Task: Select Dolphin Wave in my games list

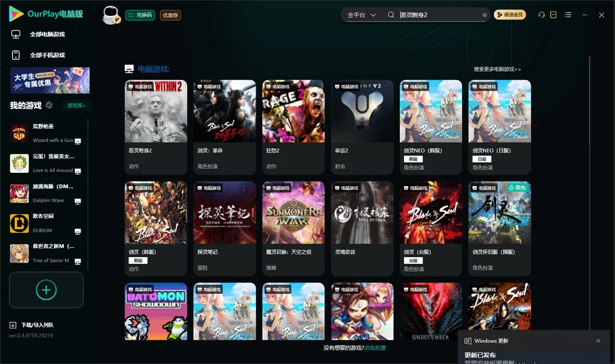Action: click(x=46, y=193)
